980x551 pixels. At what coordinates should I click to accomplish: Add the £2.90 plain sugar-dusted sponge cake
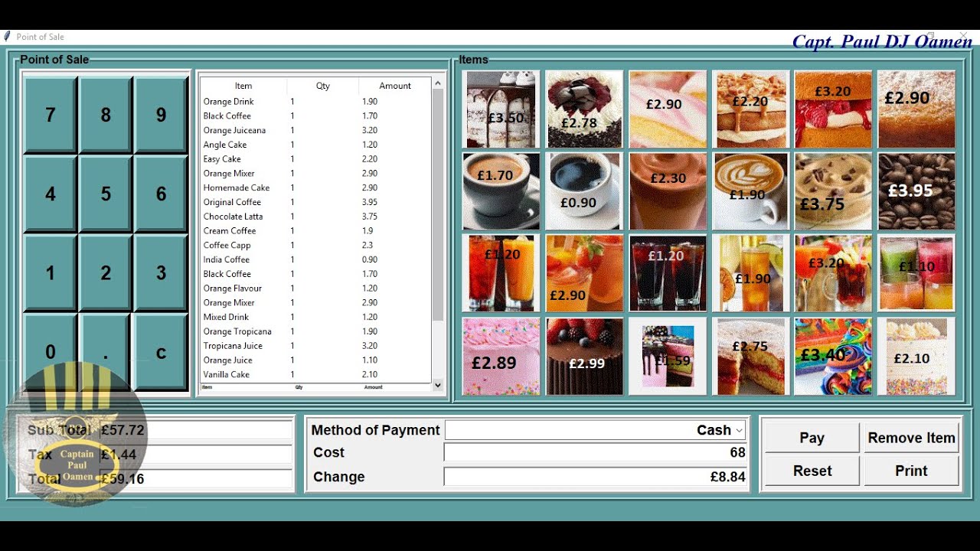click(x=916, y=109)
